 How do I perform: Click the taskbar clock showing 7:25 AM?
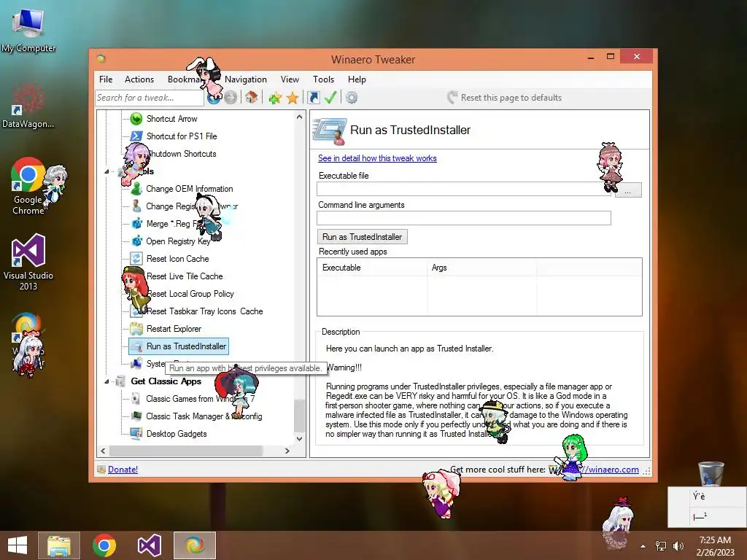(x=715, y=545)
